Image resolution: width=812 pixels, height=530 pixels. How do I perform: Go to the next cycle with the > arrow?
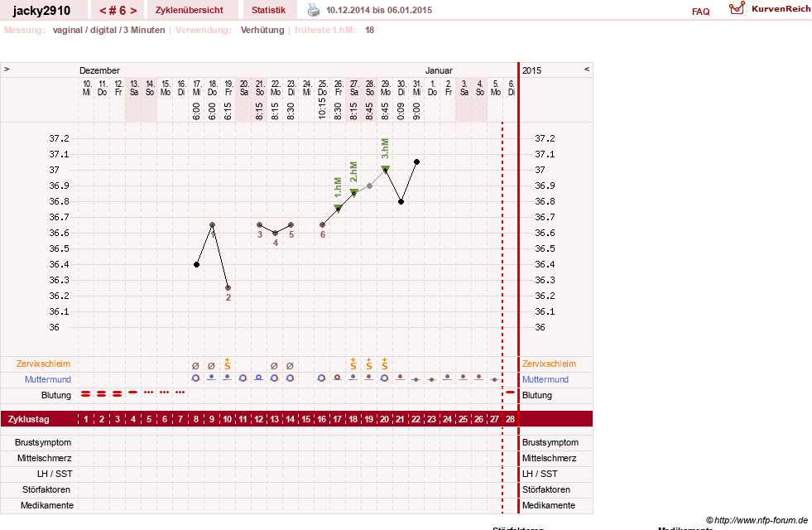coord(133,11)
